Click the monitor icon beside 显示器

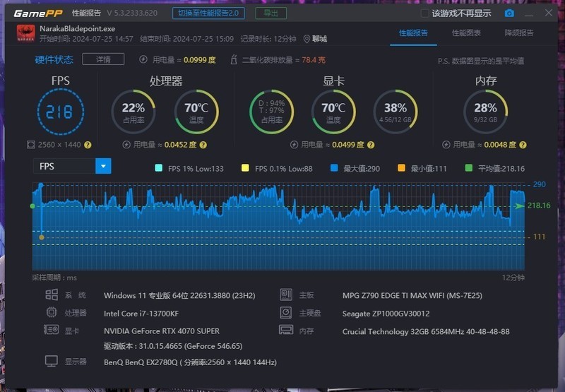[52, 361]
